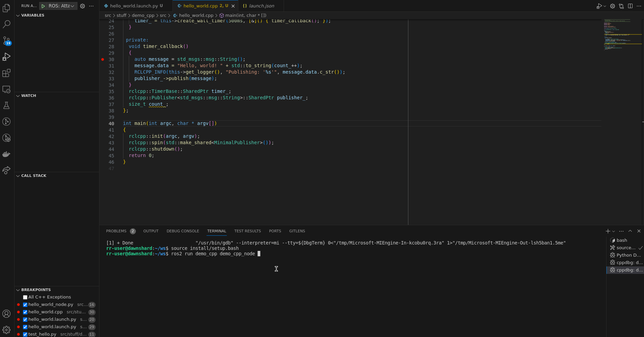Maximize the panel with the chevron-up icon
The image size is (644, 337).
[630, 231]
